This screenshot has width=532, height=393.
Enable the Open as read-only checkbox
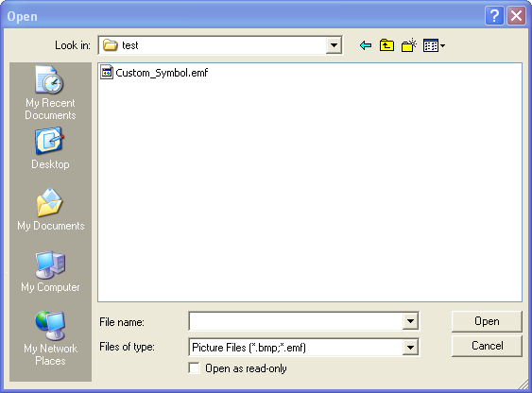coord(194,367)
